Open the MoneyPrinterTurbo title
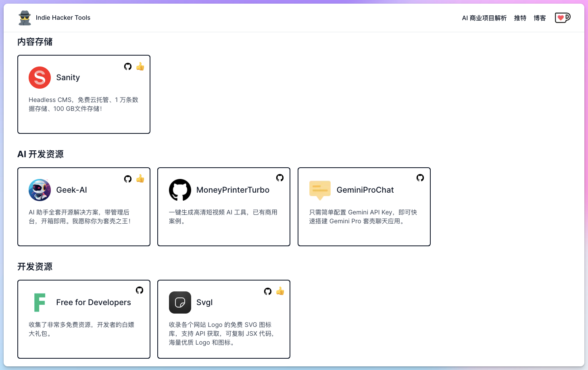 tap(233, 190)
